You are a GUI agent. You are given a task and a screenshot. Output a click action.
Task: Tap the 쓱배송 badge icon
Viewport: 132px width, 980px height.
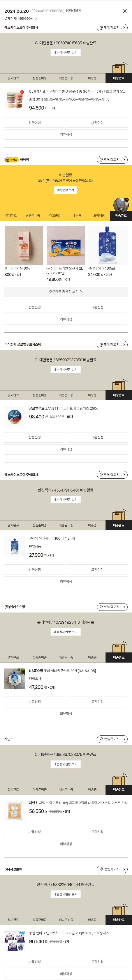click(11, 160)
